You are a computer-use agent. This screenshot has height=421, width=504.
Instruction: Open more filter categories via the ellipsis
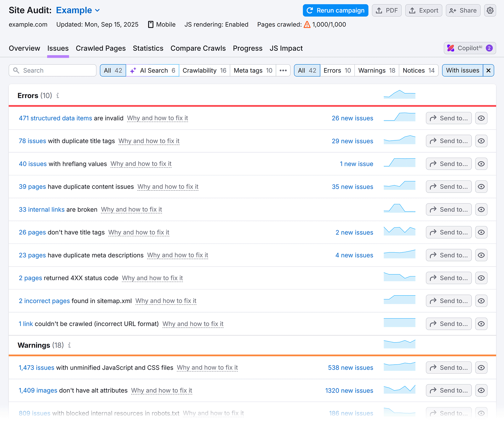coord(283,70)
